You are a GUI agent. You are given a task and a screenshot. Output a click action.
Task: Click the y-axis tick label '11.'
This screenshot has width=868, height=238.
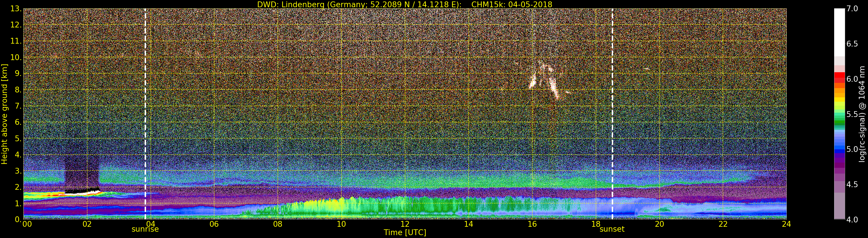pos(16,41)
